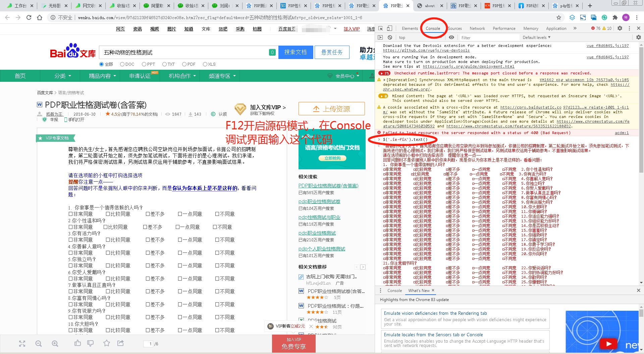Select the DOC file type radio

pos(122,64)
